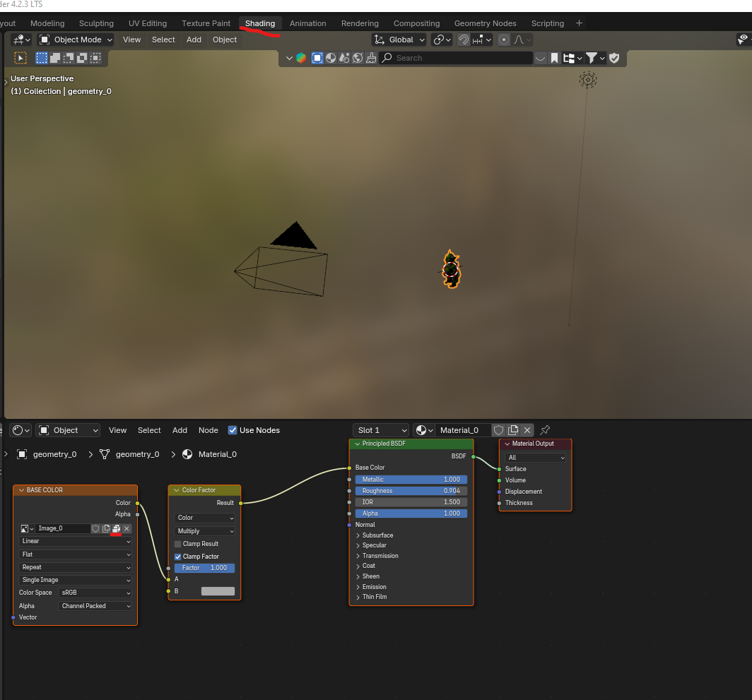Enable the Clamp Result checkbox
The width and height of the screenshot is (752, 700).
178,544
